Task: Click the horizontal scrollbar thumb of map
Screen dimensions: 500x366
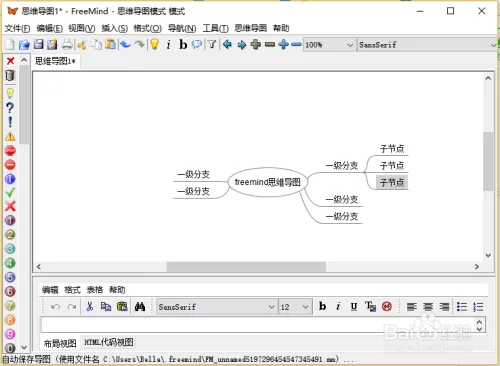Action: coord(246,267)
